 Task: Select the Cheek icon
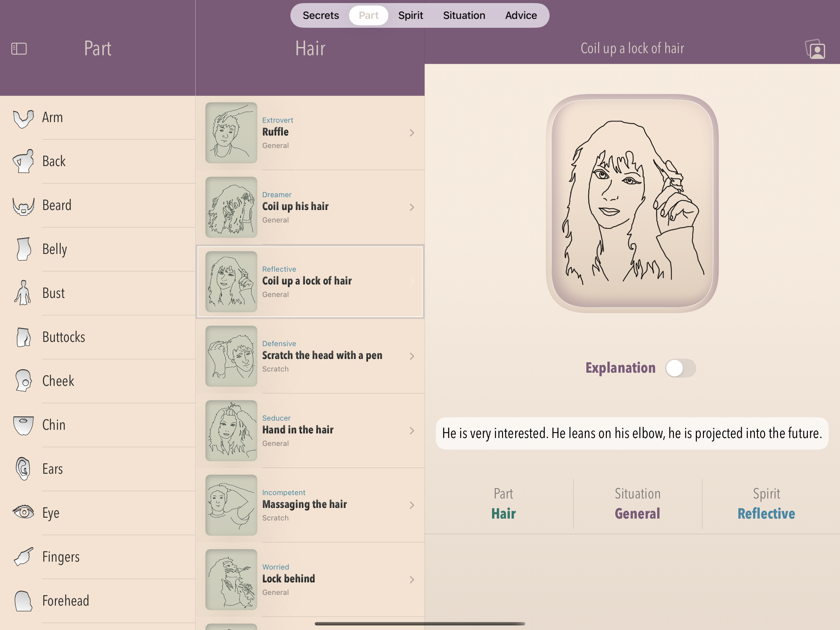[x=24, y=381]
